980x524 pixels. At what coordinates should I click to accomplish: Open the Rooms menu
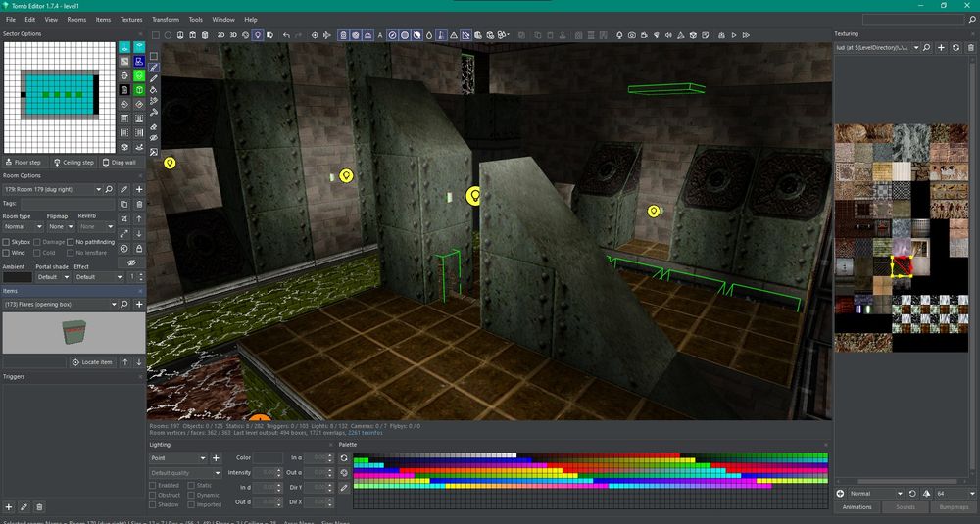pyautogui.click(x=76, y=20)
